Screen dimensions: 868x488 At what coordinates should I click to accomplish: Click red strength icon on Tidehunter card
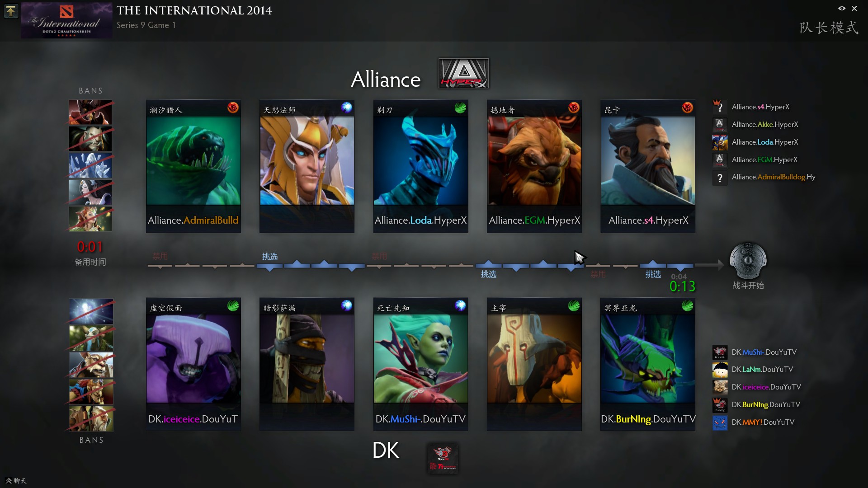(233, 108)
